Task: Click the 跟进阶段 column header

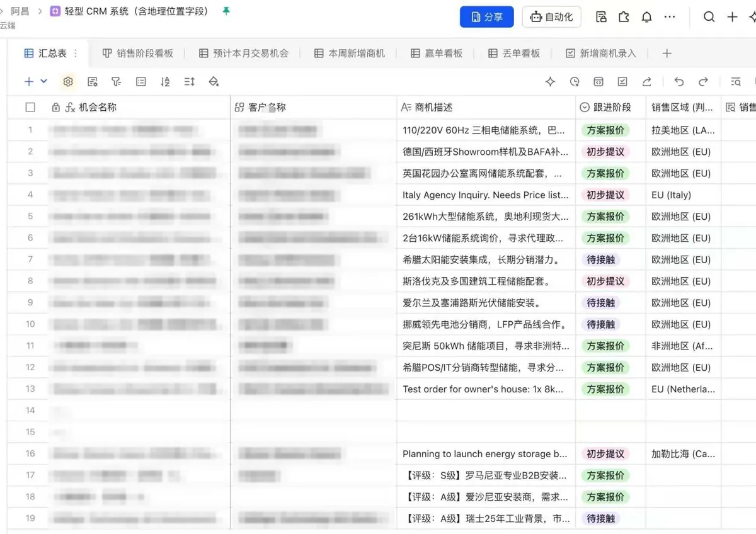Action: pos(610,108)
